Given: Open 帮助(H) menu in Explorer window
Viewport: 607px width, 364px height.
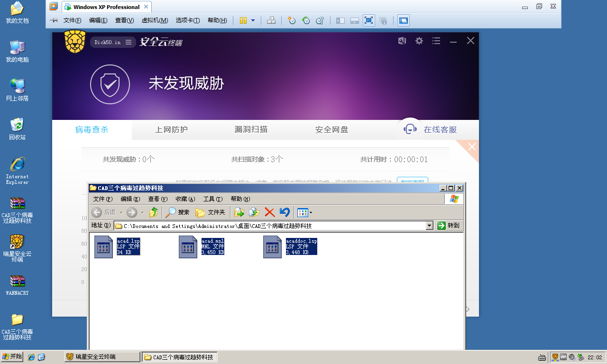Looking at the screenshot, I should pyautogui.click(x=240, y=199).
